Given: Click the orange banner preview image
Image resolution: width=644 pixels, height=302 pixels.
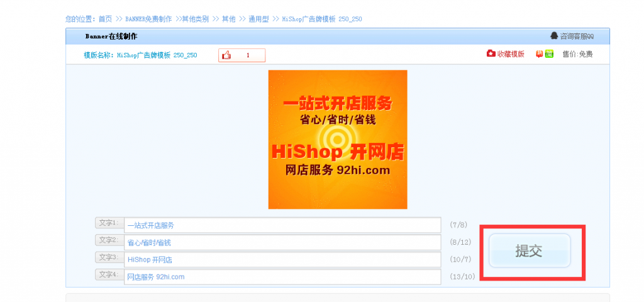Looking at the screenshot, I should [x=338, y=139].
